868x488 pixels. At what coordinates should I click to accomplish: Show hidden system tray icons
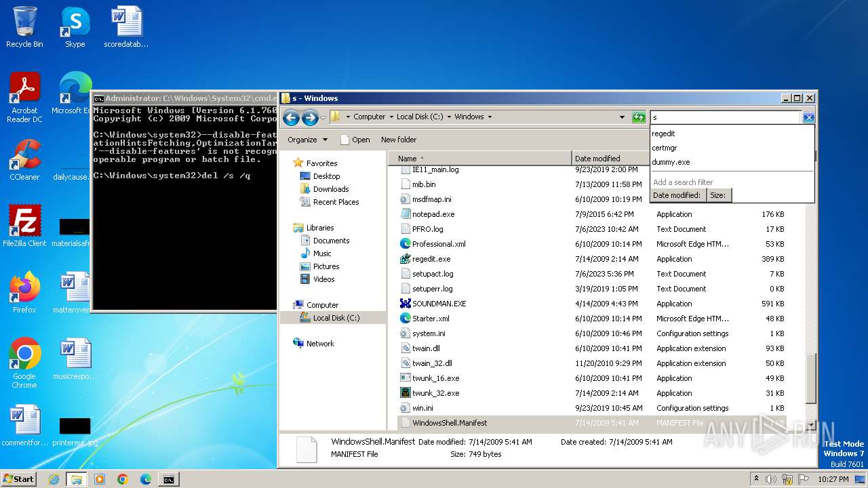click(x=756, y=479)
